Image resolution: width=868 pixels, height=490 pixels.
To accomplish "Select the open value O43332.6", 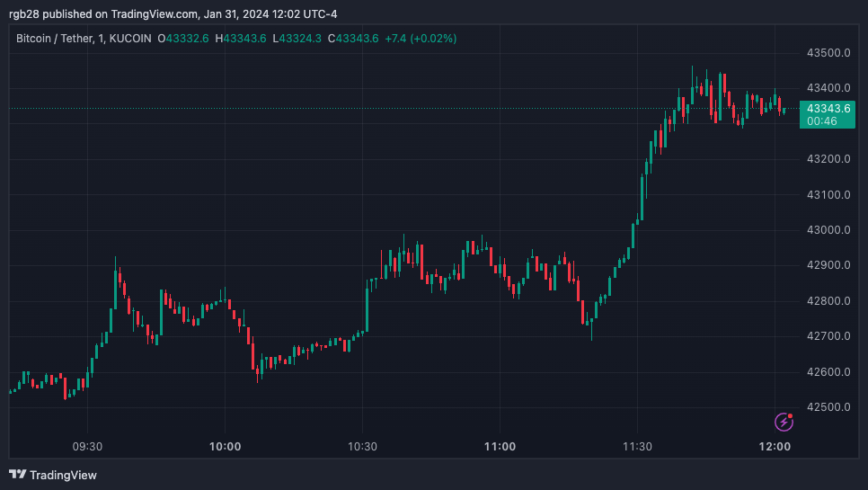I will click(183, 39).
